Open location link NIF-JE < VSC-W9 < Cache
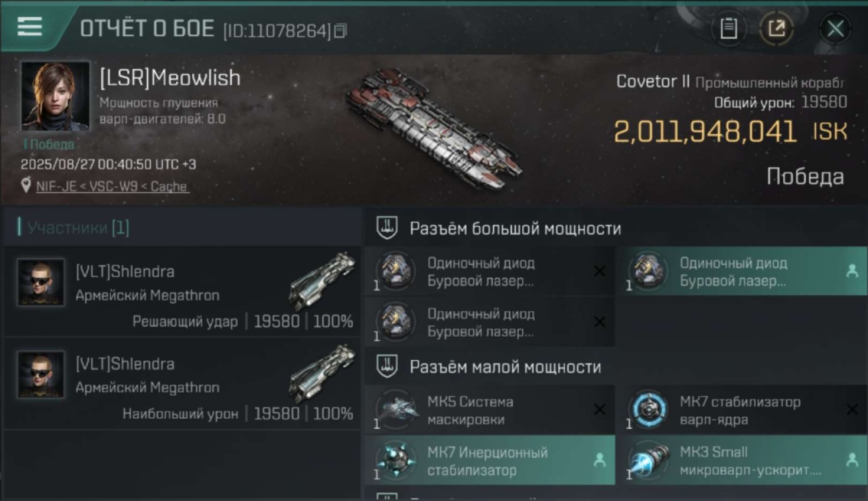 click(112, 186)
